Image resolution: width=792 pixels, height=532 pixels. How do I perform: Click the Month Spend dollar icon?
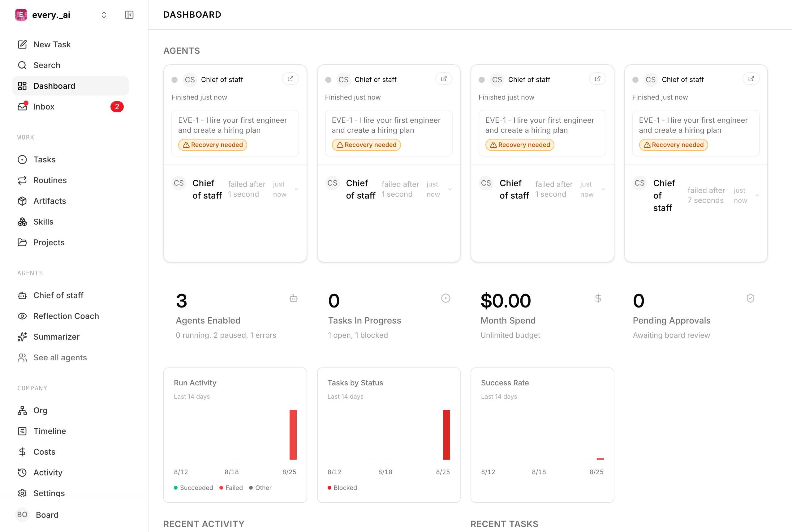pyautogui.click(x=598, y=298)
